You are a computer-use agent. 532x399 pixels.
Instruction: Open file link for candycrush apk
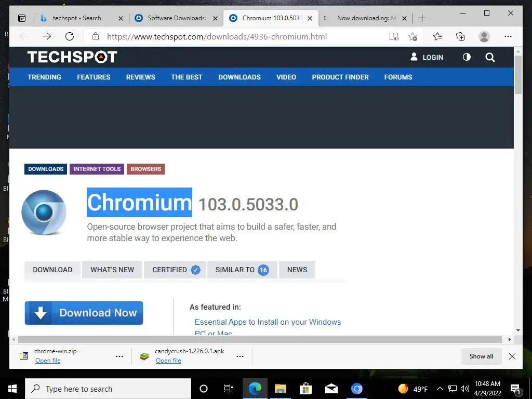pyautogui.click(x=168, y=361)
